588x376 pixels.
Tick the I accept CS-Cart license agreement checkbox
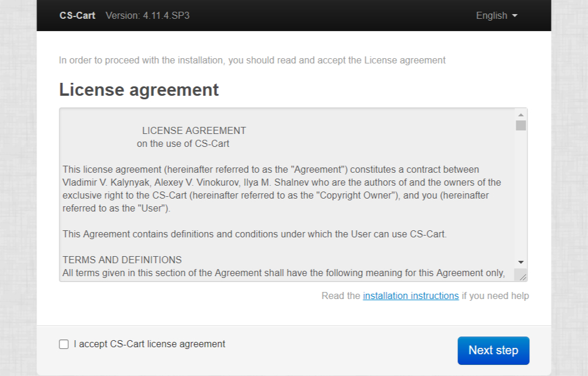tap(64, 344)
